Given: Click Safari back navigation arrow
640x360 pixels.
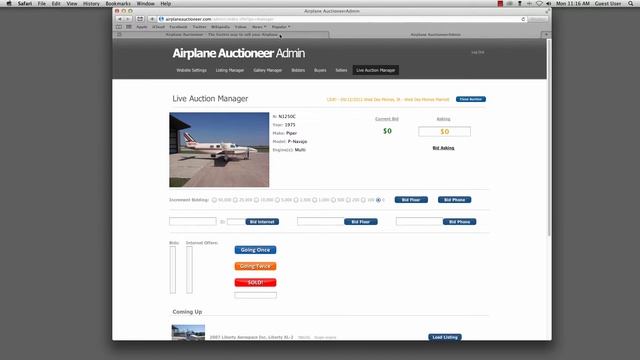Looking at the screenshot, I should click(x=120, y=19).
